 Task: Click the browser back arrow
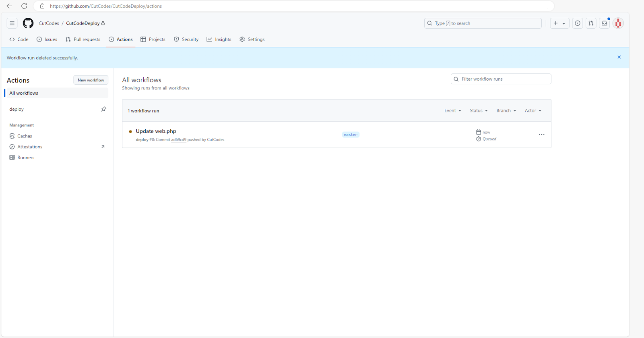pos(10,6)
